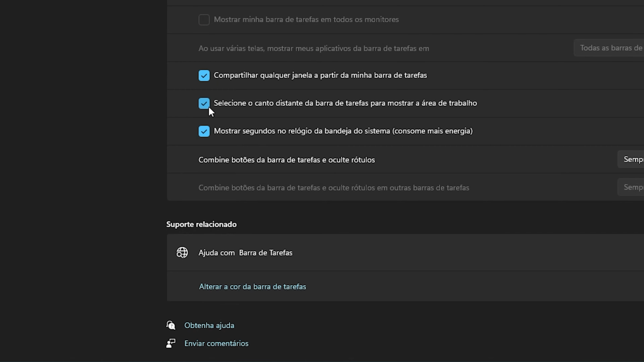Enable Mostrar minha barra de tarefas em todos os monitores
The height and width of the screenshot is (362, 644).
tap(204, 20)
